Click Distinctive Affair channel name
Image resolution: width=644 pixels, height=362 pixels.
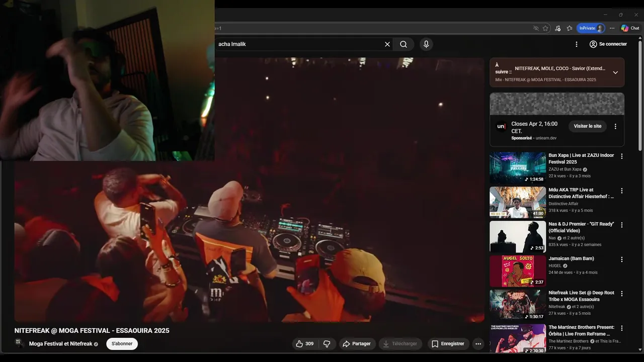[x=563, y=204]
